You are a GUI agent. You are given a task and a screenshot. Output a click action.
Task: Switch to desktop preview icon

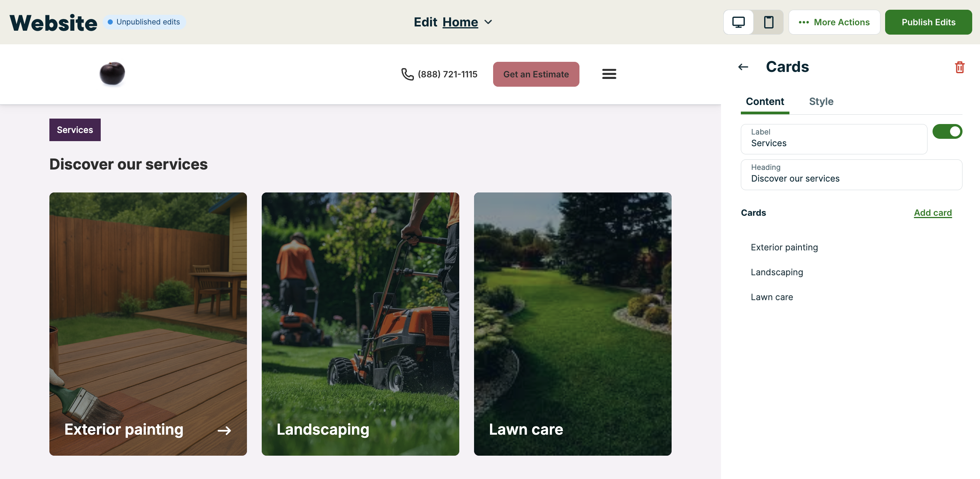738,22
